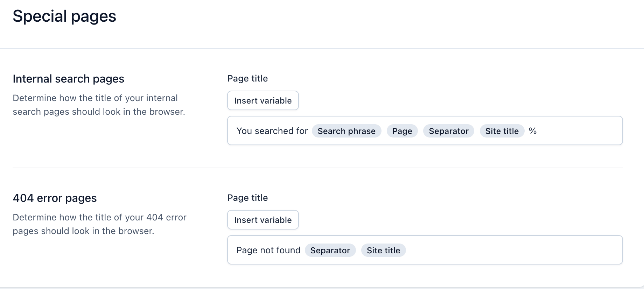Click the 404 error pages heading
Screen dimensions: 644x289
55,198
